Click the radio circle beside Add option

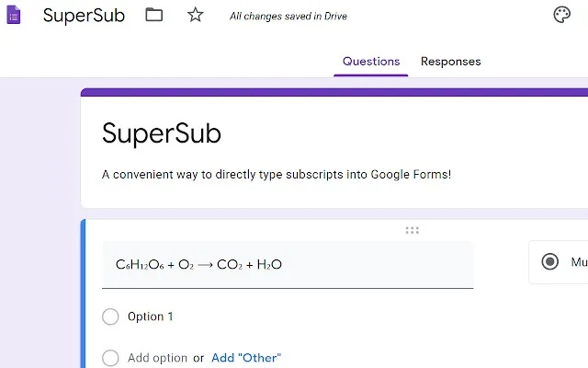[111, 358]
